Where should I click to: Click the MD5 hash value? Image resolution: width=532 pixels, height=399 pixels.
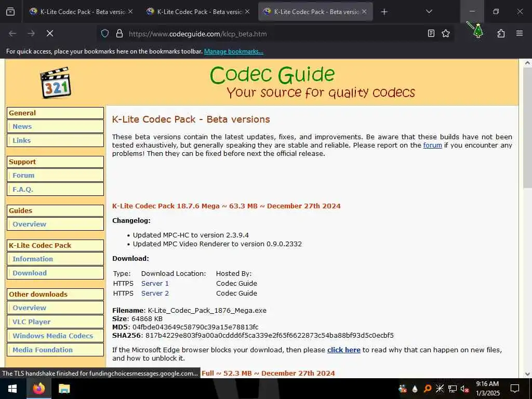coord(195,327)
